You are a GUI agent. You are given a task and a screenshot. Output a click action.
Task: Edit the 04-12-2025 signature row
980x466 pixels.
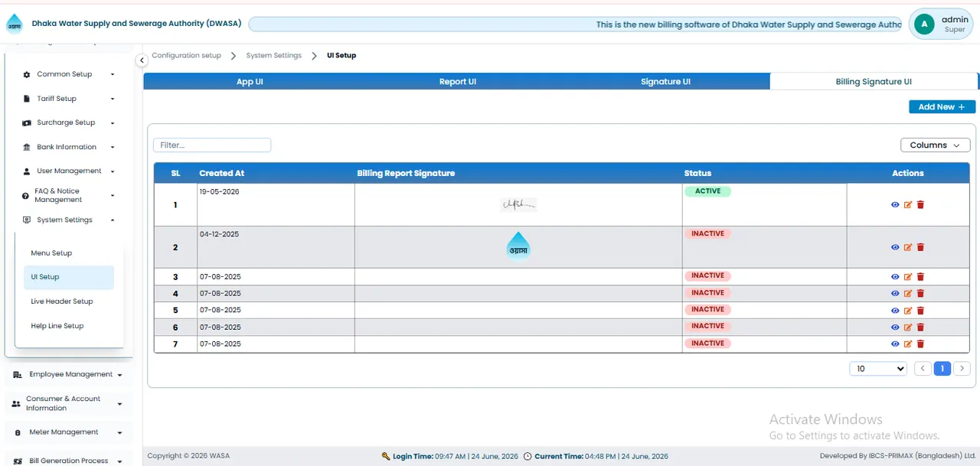[908, 247]
